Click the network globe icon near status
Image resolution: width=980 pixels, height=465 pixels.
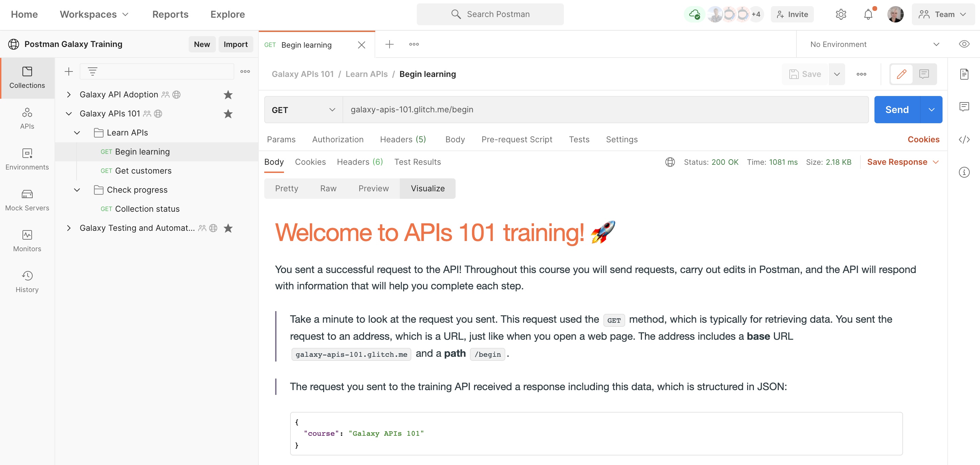(x=670, y=162)
